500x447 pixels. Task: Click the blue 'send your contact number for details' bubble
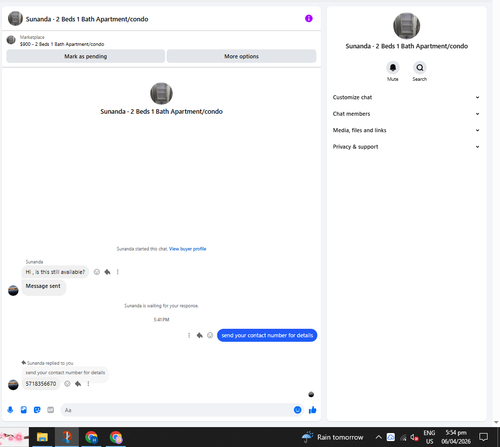coord(267,335)
